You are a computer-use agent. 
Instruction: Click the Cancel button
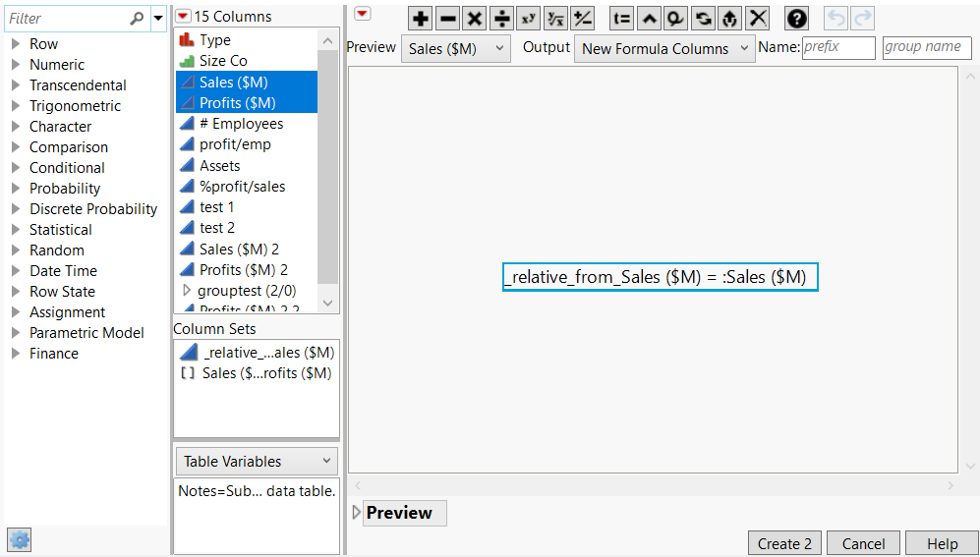(863, 543)
